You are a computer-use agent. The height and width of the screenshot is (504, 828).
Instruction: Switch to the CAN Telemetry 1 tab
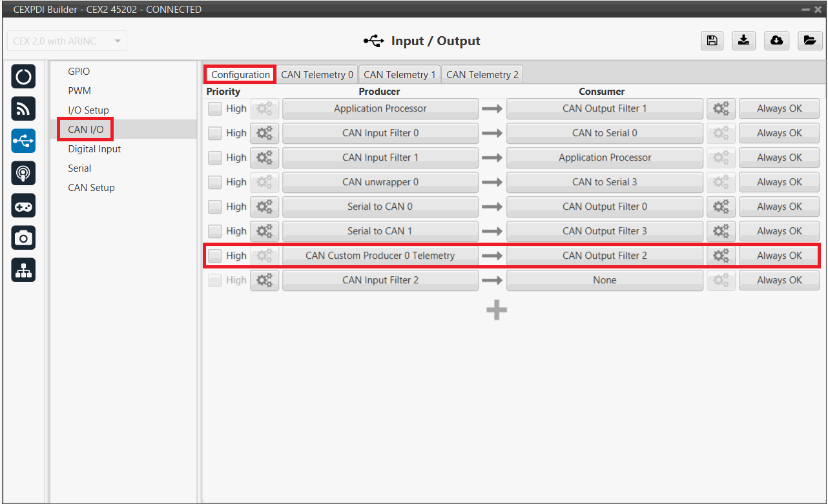coord(400,75)
